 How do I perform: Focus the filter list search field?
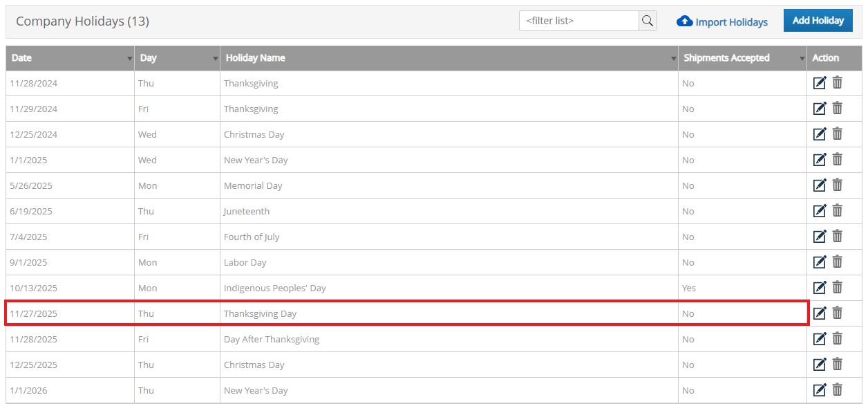579,21
